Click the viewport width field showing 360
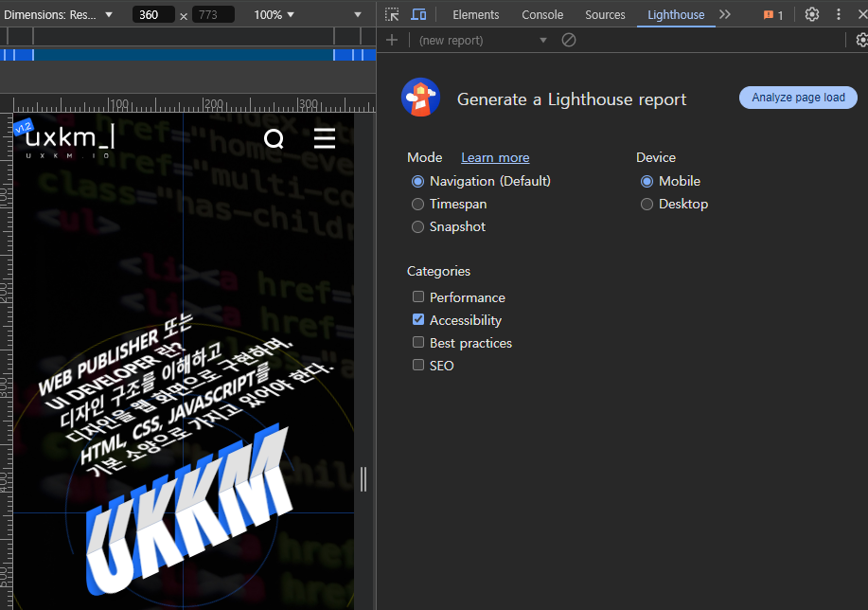 (153, 14)
